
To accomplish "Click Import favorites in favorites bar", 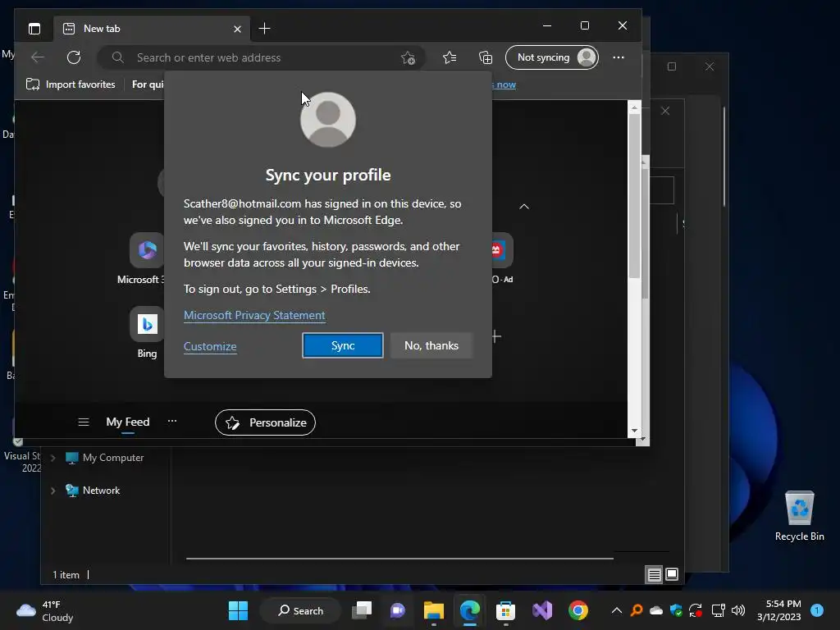I will [71, 84].
